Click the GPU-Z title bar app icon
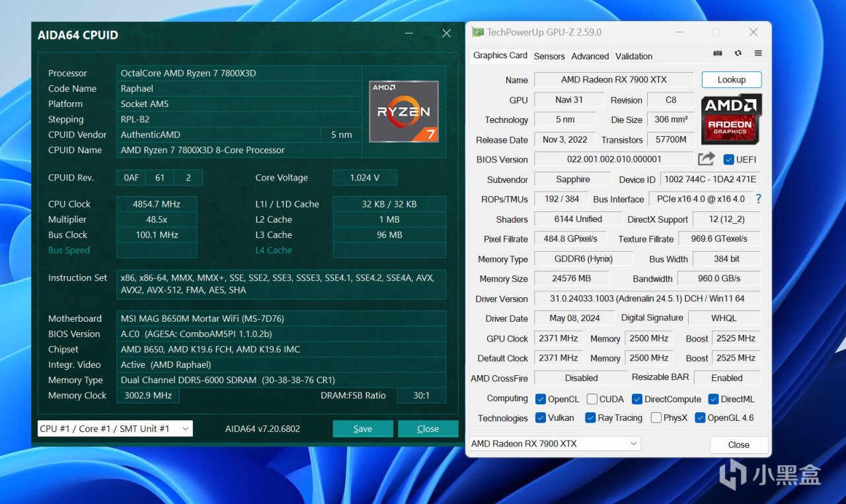This screenshot has width=846, height=504. click(477, 32)
